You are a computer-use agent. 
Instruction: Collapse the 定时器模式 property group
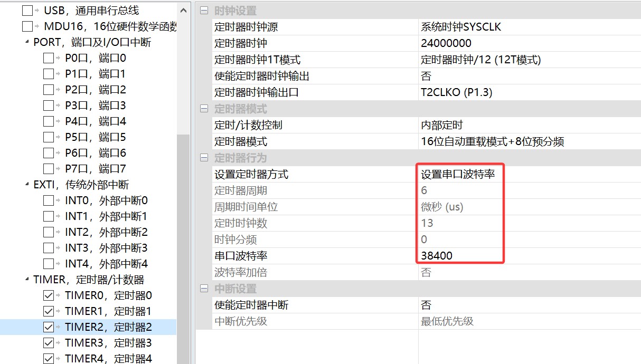tap(204, 109)
